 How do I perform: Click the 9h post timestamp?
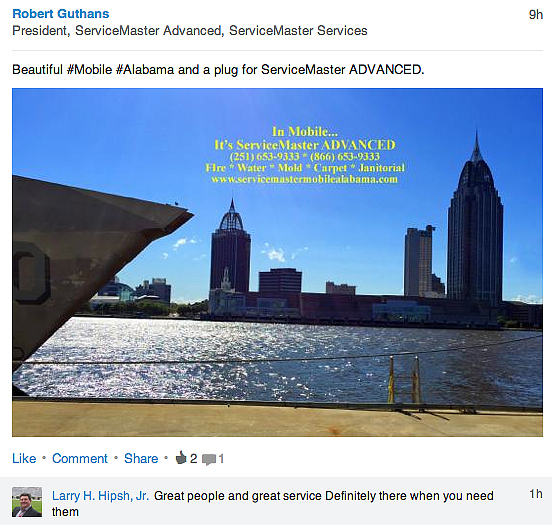pos(536,14)
